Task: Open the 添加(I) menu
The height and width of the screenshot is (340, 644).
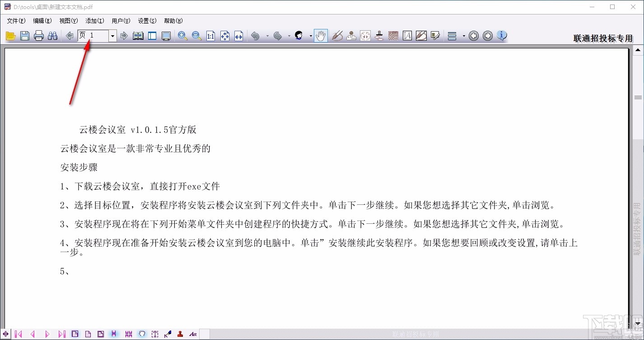Action: [x=95, y=21]
